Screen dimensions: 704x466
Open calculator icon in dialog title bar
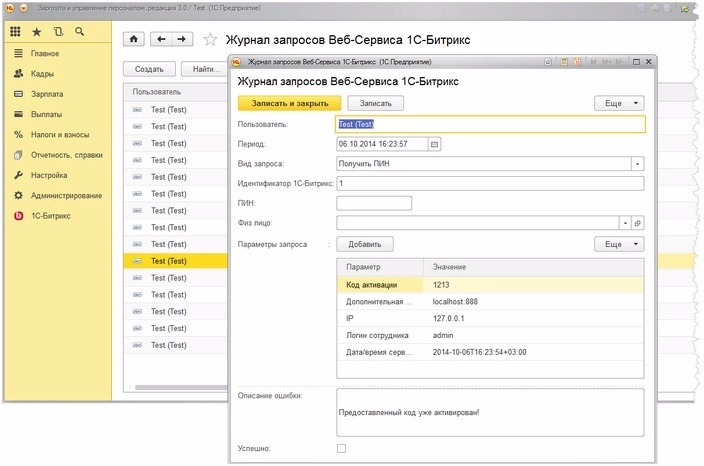tap(565, 62)
